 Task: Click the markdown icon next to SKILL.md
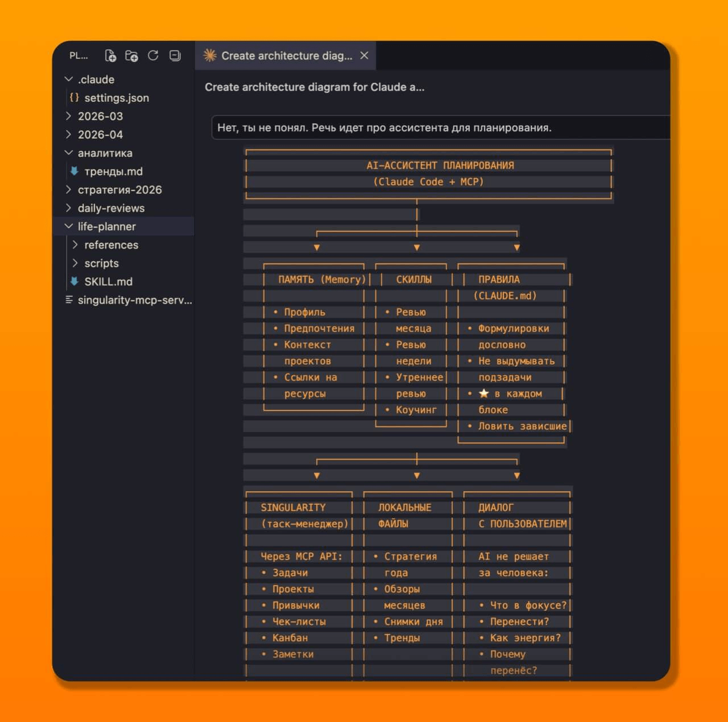(75, 281)
